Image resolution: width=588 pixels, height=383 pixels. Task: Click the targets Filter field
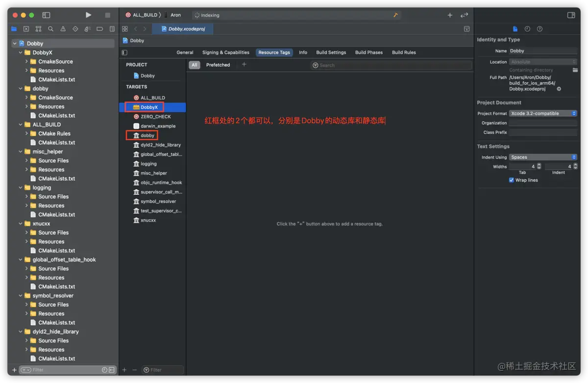163,370
